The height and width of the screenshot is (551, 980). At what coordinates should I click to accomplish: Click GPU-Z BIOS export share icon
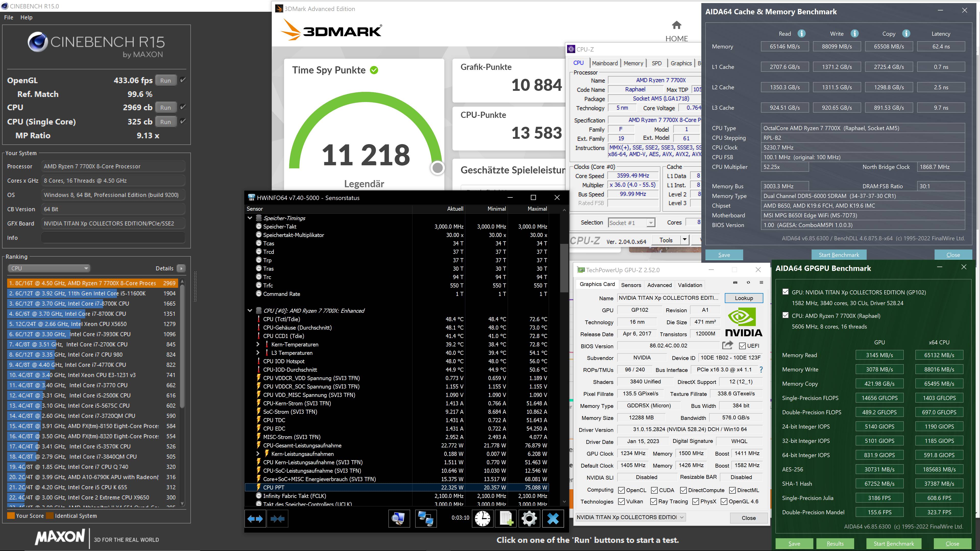pos(727,345)
